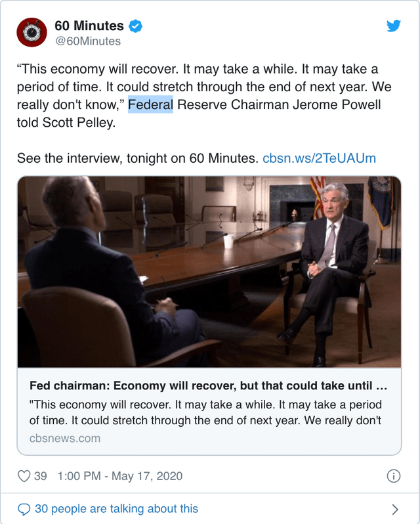Open the Powell interview image
This screenshot has height=524, width=420.
click(x=209, y=272)
